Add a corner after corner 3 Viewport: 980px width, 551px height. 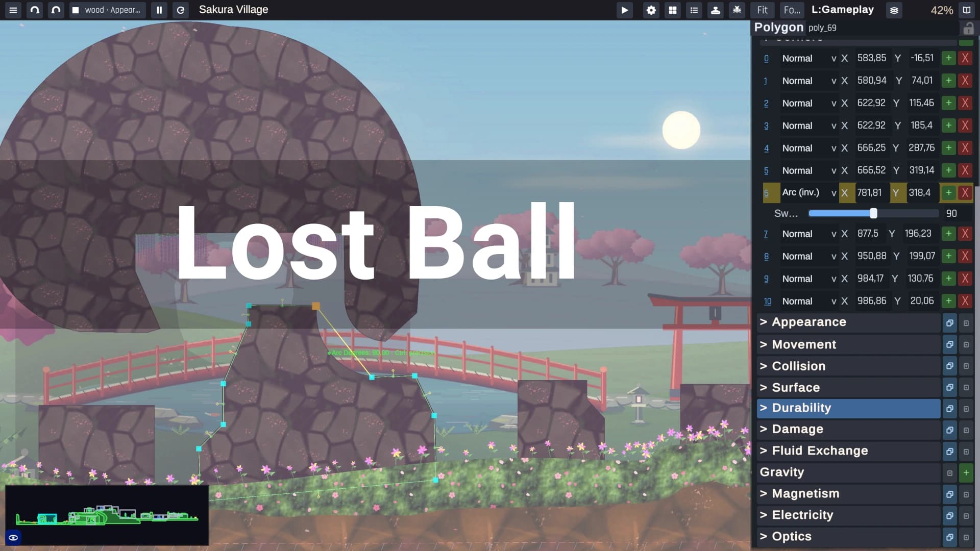pos(948,126)
